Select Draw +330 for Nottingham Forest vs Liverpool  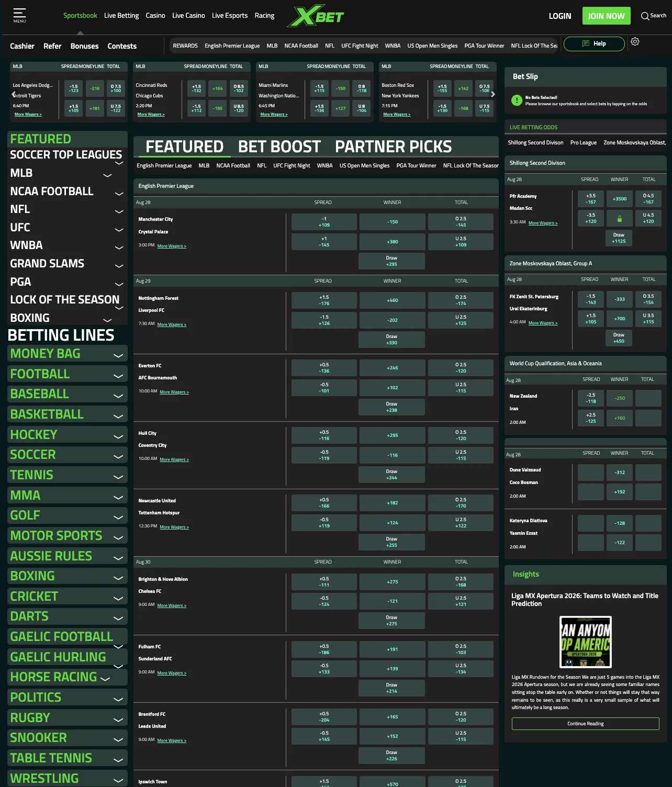[391, 340]
